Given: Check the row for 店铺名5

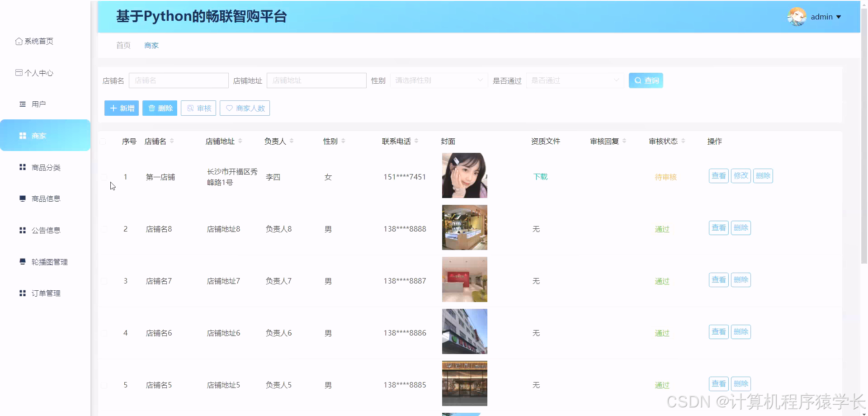Looking at the screenshot, I should pyautogui.click(x=103, y=385).
